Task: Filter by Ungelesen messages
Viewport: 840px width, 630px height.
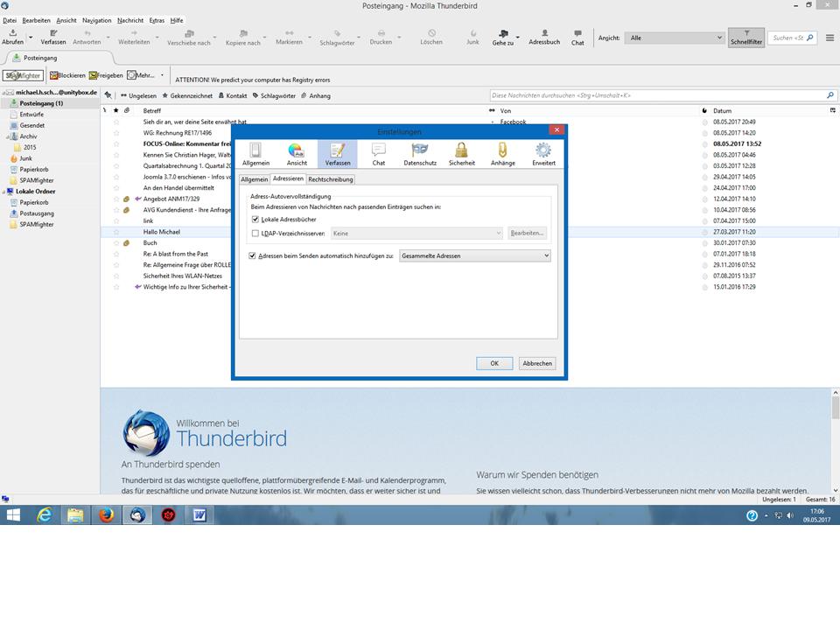Action: 138,96
